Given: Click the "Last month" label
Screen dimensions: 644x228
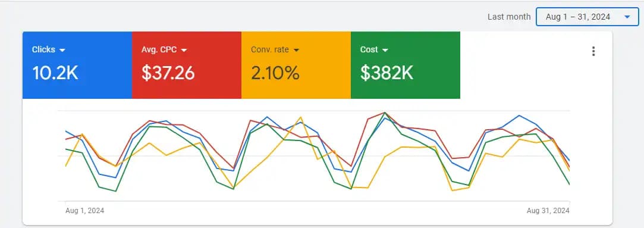Looking at the screenshot, I should click(x=509, y=17).
